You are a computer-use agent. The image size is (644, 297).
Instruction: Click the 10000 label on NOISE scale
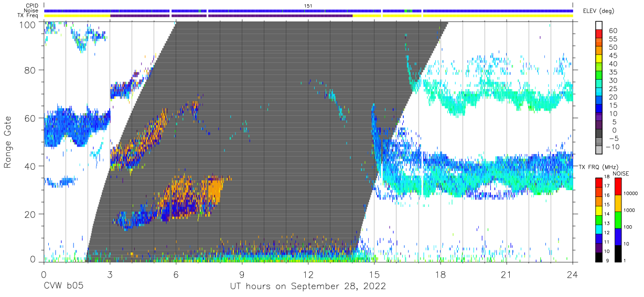(x=631, y=193)
